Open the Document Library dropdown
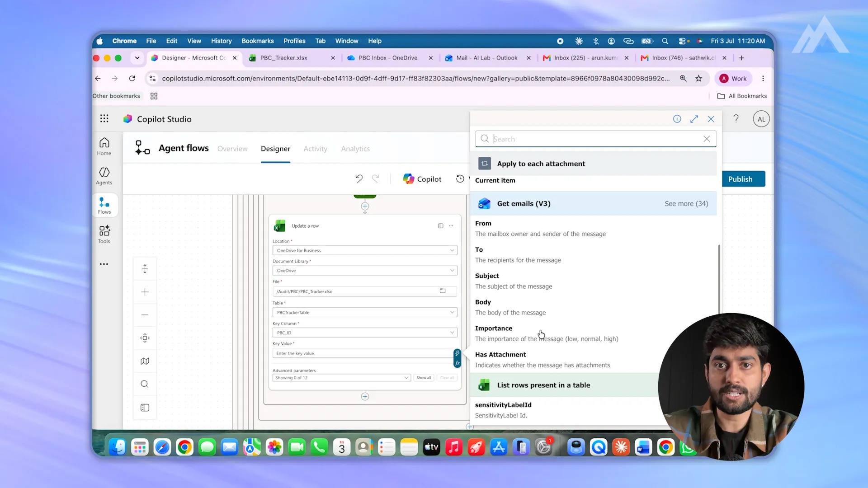The height and width of the screenshot is (488, 868). tap(365, 271)
